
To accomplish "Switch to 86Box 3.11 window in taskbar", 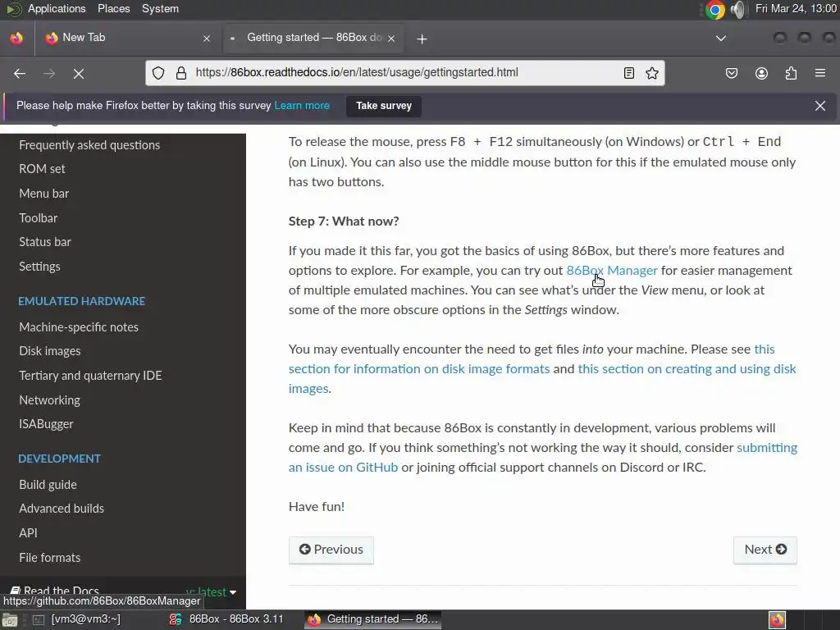I will [228, 619].
